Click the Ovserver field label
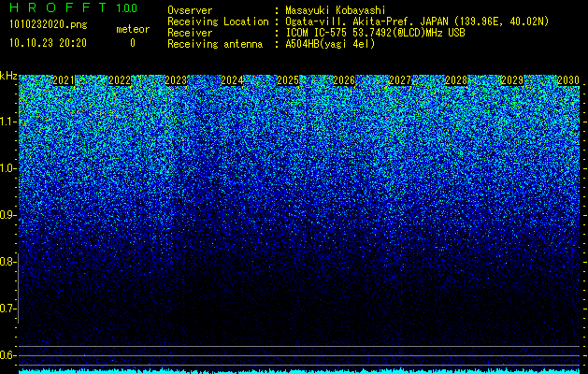588x374 pixels. 190,10
